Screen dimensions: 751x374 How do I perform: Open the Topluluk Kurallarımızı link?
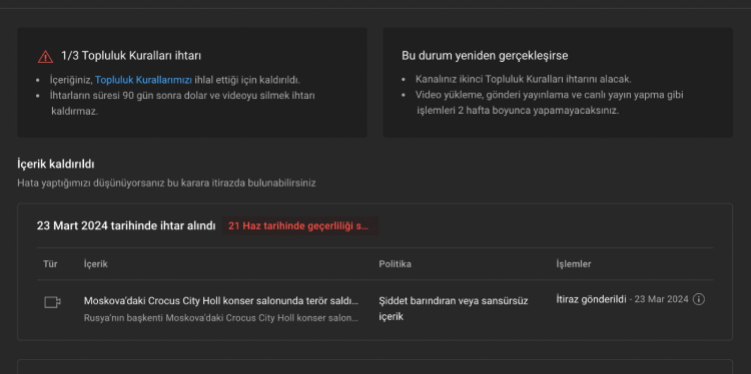click(144, 80)
